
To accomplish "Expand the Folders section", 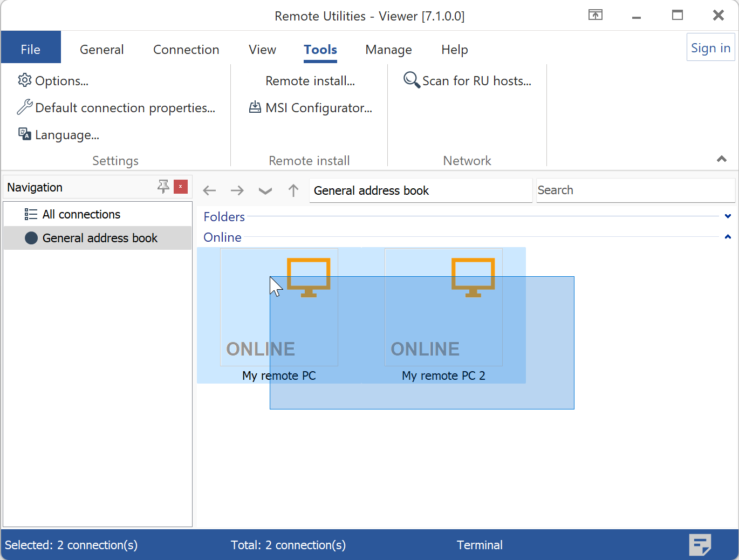I will [728, 216].
